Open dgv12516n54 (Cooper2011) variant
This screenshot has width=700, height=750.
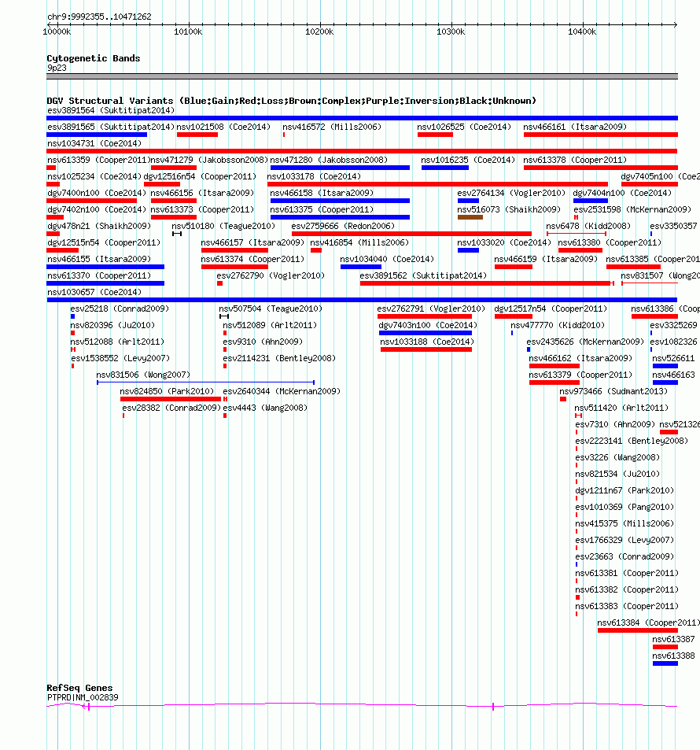click(200, 176)
